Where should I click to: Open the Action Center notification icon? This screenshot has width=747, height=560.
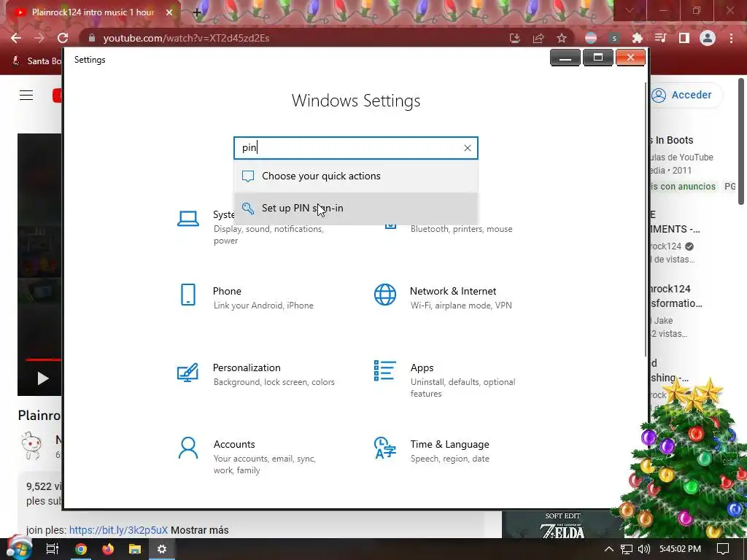(x=723, y=549)
